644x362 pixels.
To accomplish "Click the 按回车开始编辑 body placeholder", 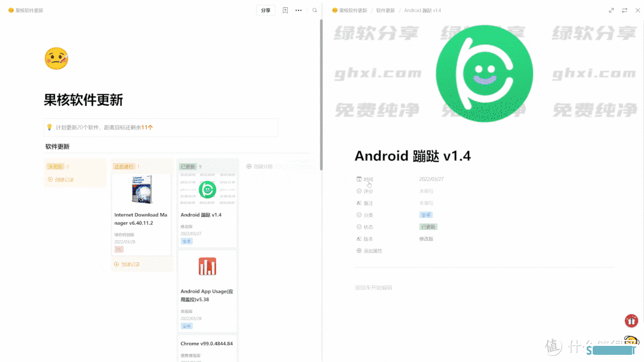I will point(374,287).
